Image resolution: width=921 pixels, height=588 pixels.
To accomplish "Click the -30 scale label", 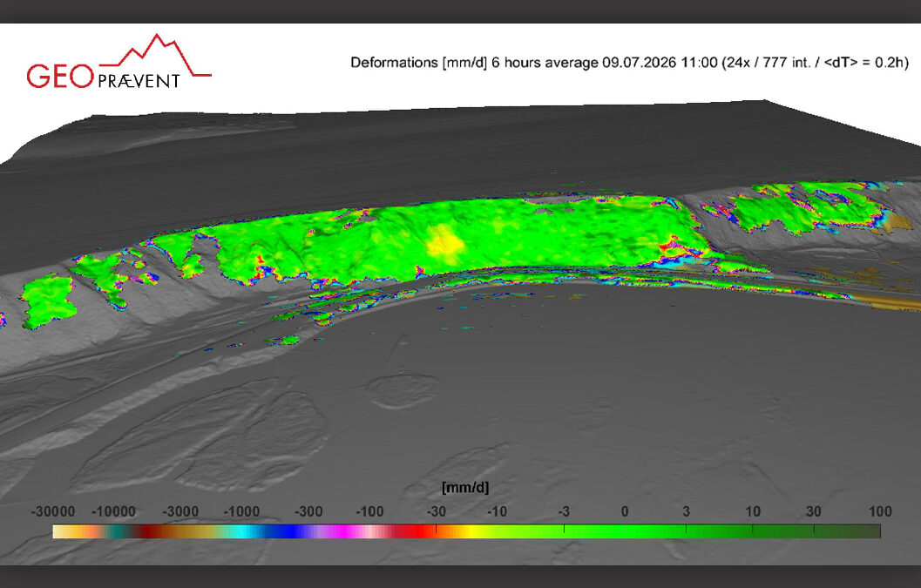I will pos(436,511).
